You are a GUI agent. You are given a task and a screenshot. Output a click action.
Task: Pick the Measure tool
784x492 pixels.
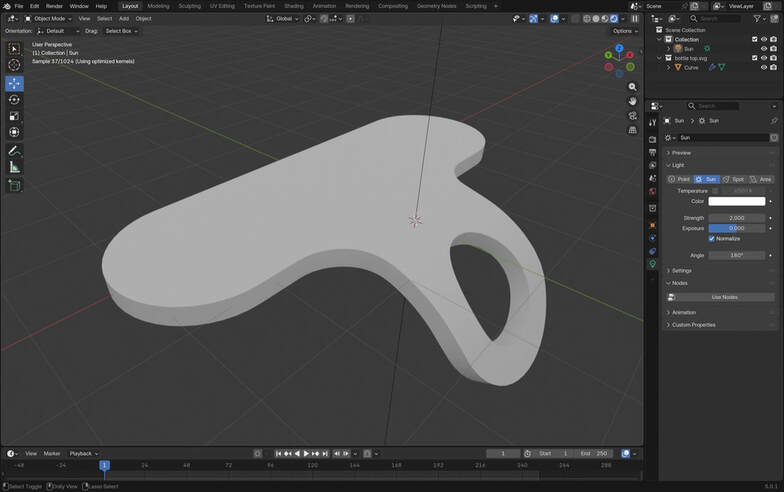(x=14, y=167)
